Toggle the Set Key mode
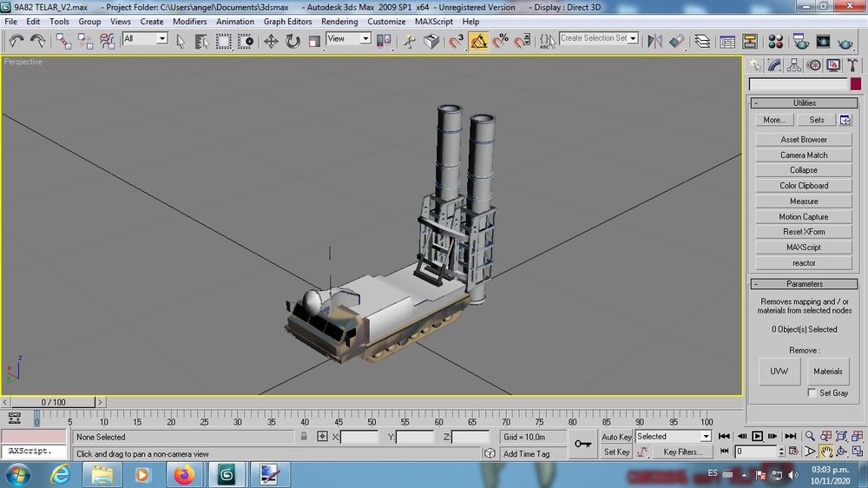The width and height of the screenshot is (868, 488). click(x=616, y=452)
